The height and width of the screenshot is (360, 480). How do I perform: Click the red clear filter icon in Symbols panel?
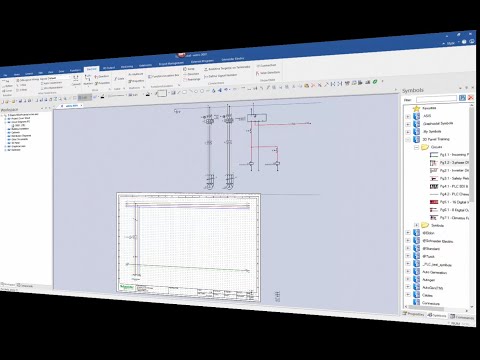[x=471, y=97]
